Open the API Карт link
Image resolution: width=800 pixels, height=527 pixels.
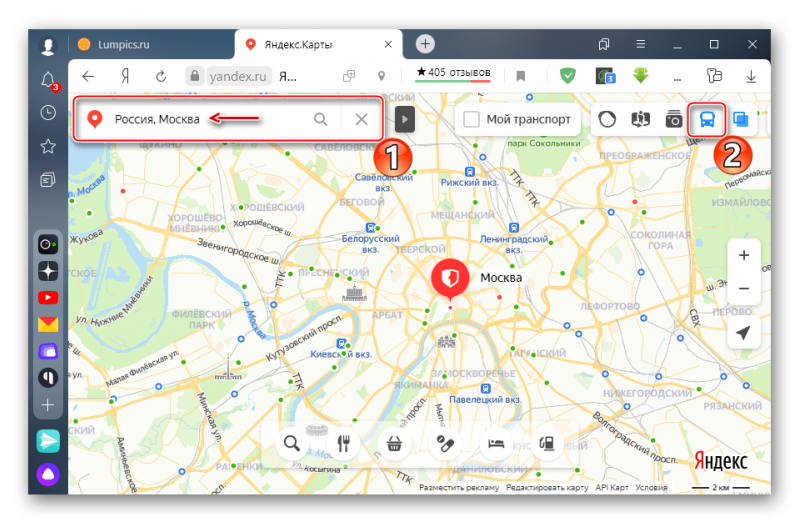(x=612, y=488)
